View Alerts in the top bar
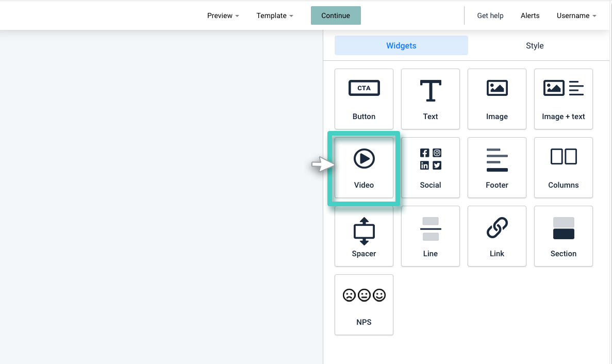The height and width of the screenshot is (364, 612). coord(530,15)
